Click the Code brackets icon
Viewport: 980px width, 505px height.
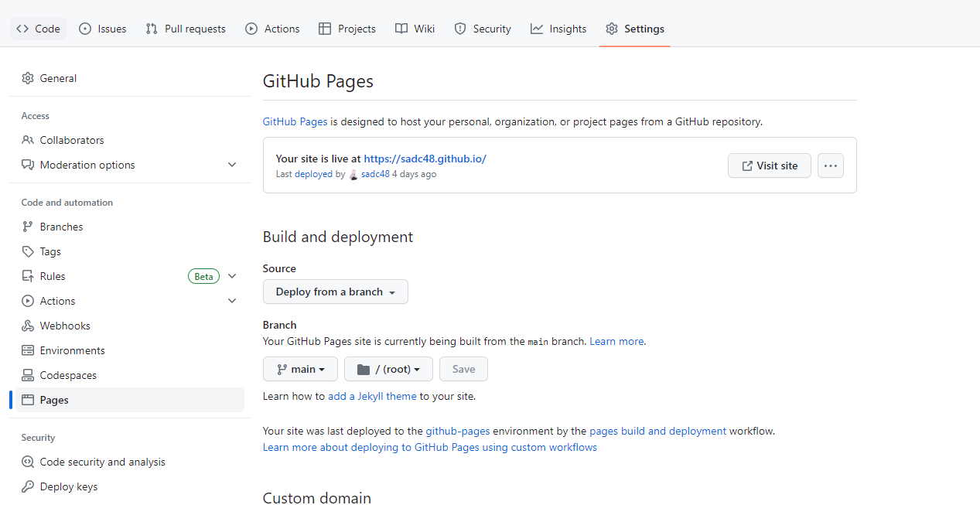(22, 29)
